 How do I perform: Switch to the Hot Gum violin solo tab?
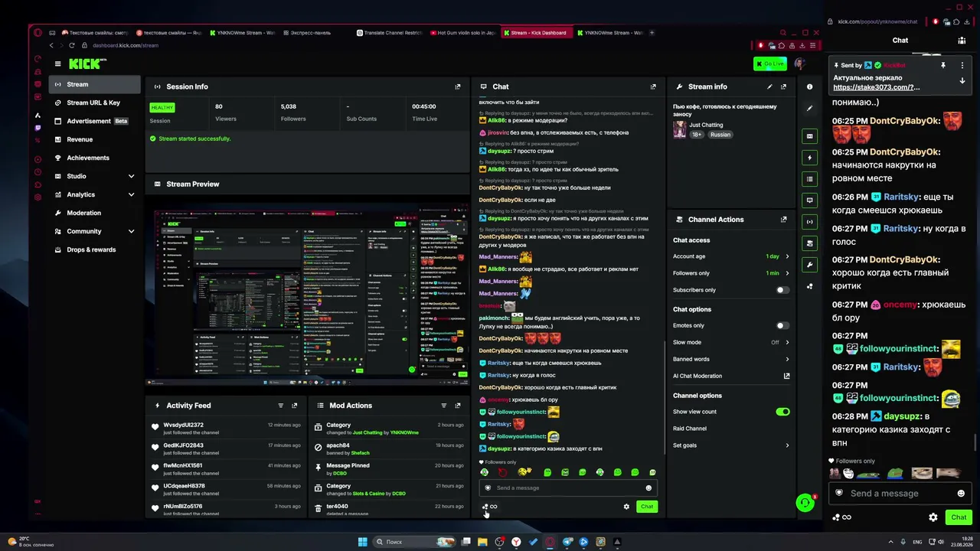click(x=462, y=33)
